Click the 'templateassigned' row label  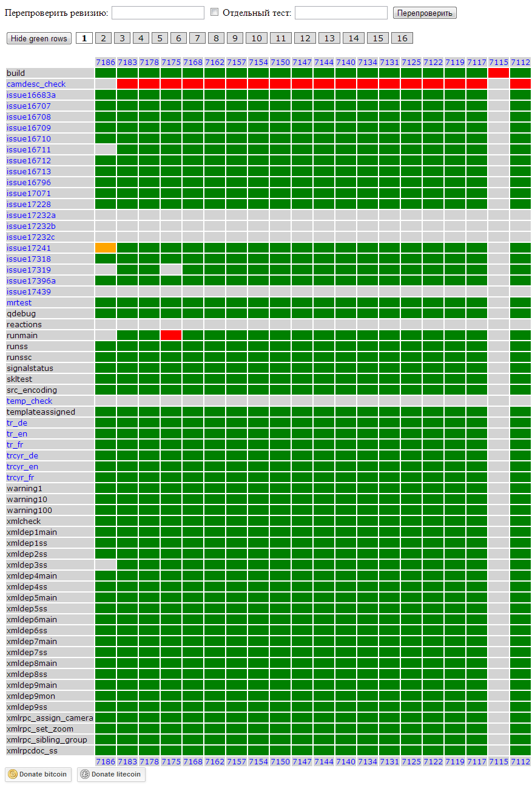pos(41,412)
